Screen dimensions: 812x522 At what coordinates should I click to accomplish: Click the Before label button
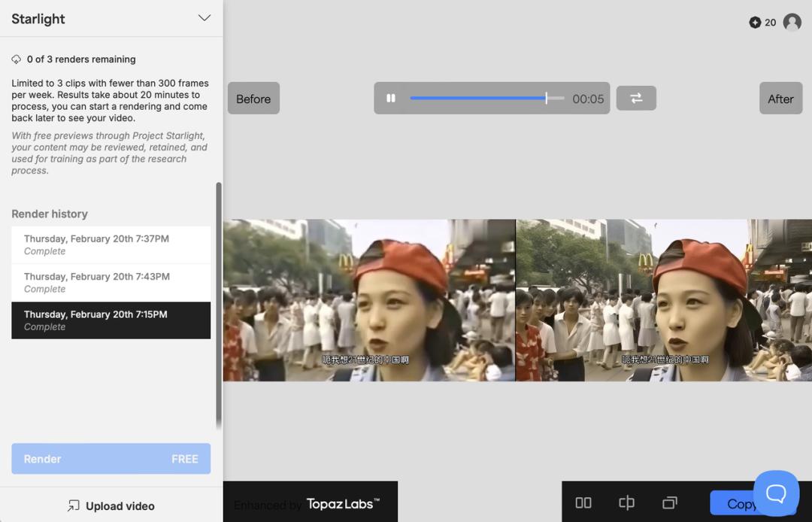(x=253, y=99)
